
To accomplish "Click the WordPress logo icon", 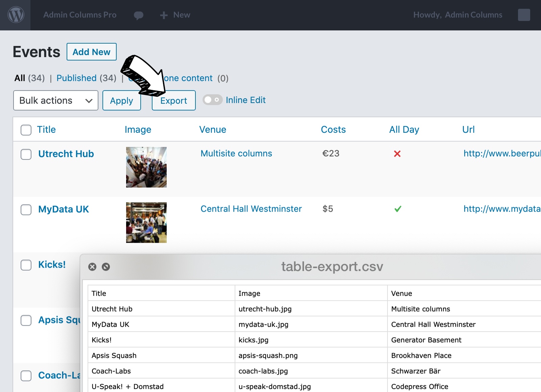I will (16, 15).
